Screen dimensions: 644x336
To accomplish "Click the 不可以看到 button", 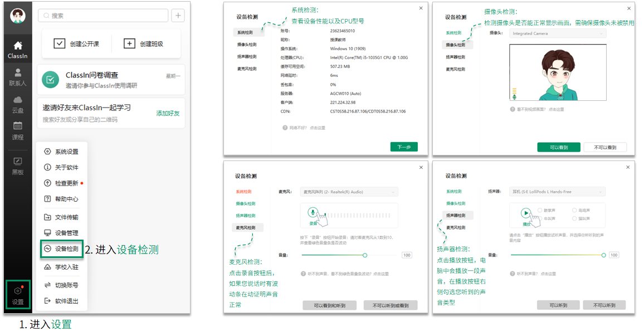I will [x=606, y=147].
